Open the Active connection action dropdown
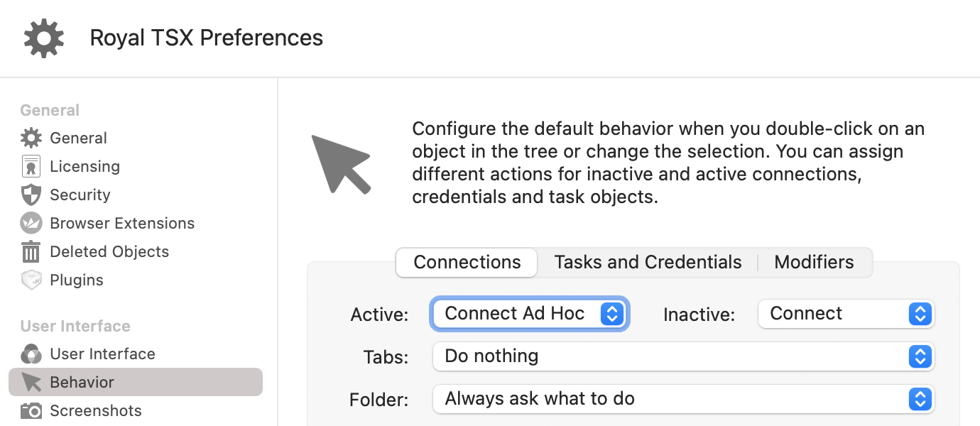The image size is (980, 426). 530,314
